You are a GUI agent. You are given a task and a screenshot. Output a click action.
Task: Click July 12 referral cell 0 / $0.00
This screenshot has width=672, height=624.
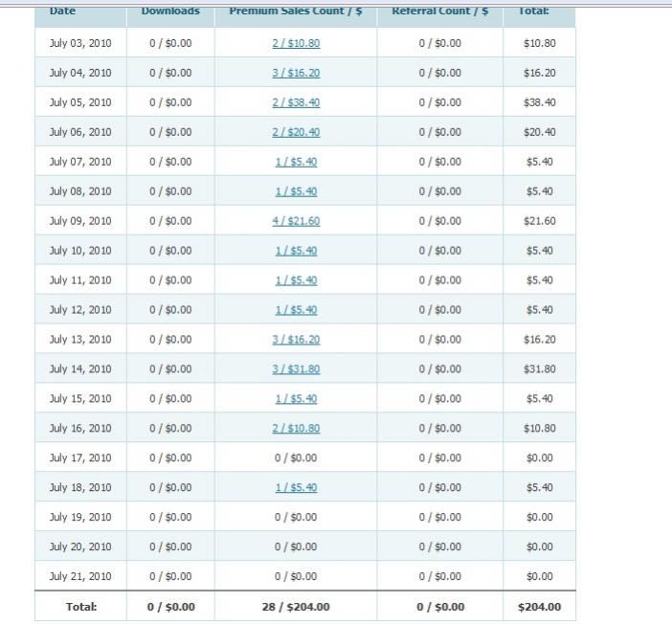[x=440, y=309]
